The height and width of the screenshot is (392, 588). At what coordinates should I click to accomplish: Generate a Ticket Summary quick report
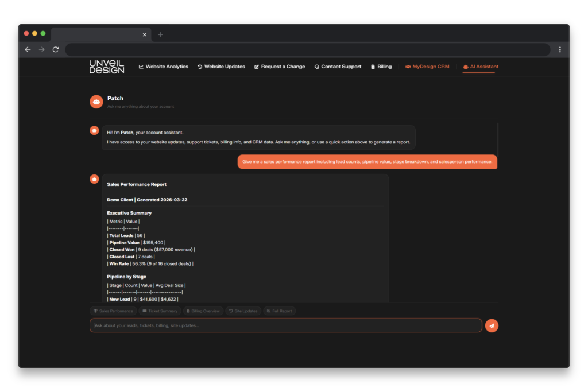160,311
